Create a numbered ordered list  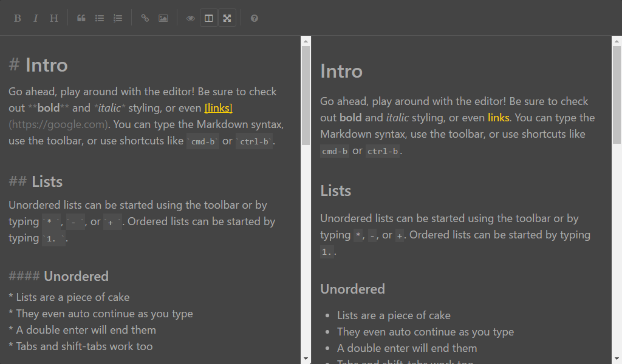coord(118,18)
